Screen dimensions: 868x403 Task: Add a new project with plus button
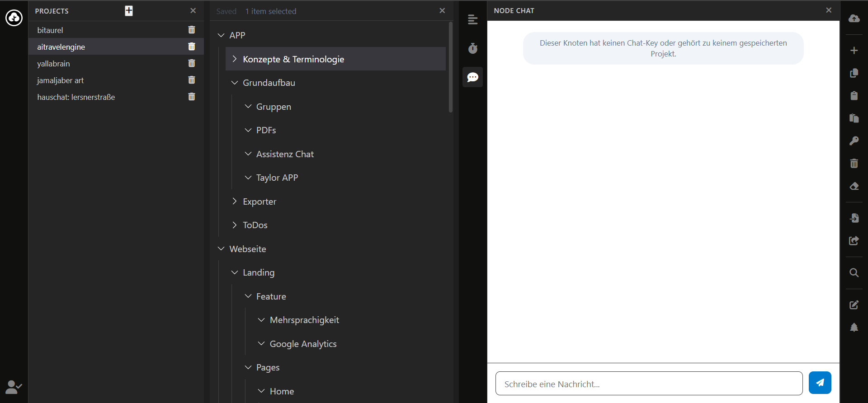129,11
